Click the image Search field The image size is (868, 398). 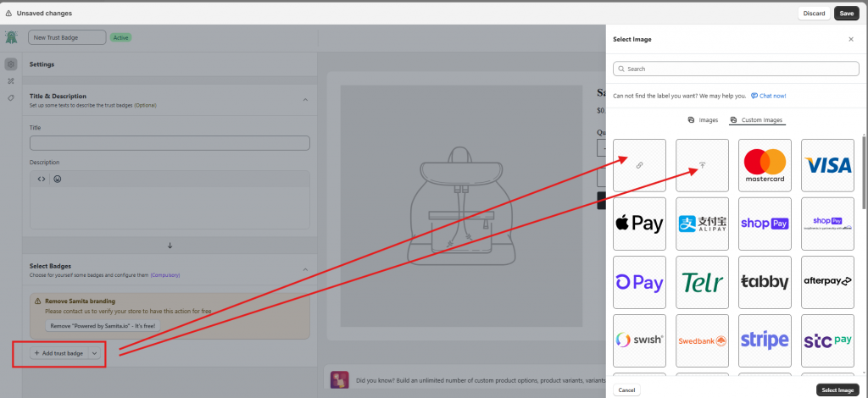[x=737, y=69]
